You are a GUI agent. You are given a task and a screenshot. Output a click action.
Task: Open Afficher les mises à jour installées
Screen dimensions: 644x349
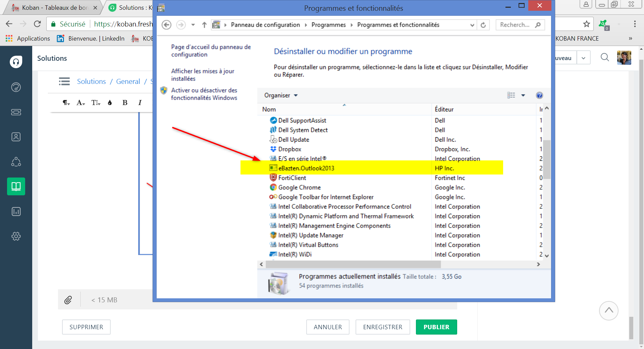pos(203,75)
